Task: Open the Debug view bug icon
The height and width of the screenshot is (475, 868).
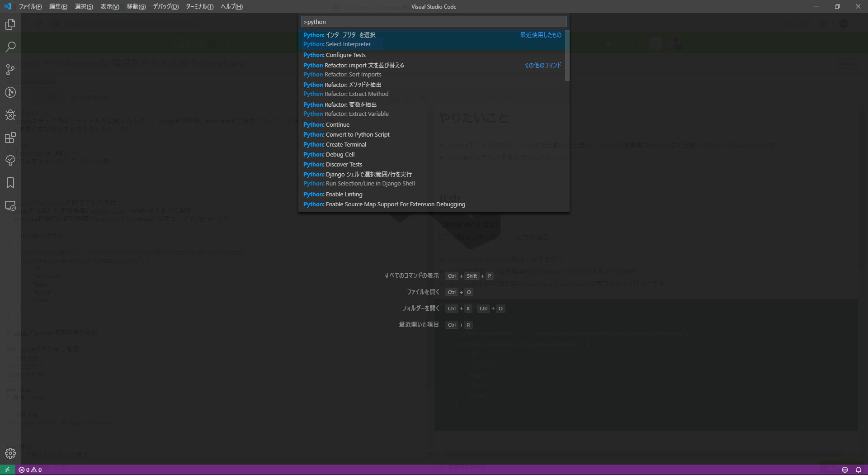Action: [x=10, y=115]
